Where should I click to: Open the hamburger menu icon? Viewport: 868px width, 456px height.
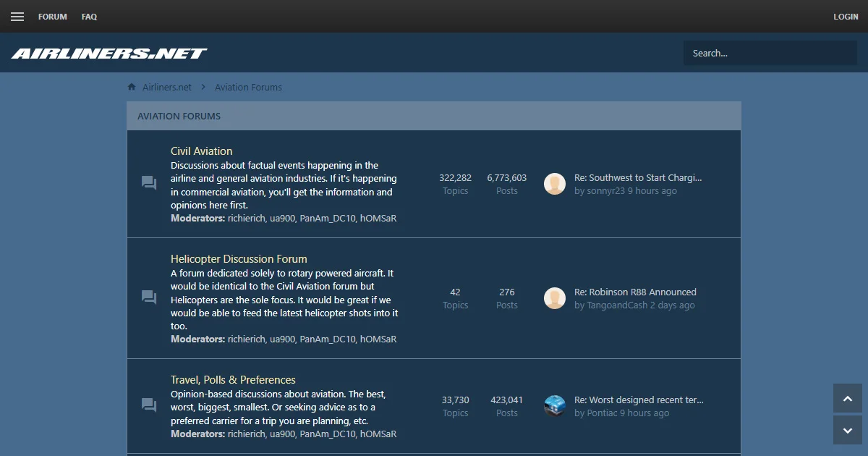coord(17,17)
